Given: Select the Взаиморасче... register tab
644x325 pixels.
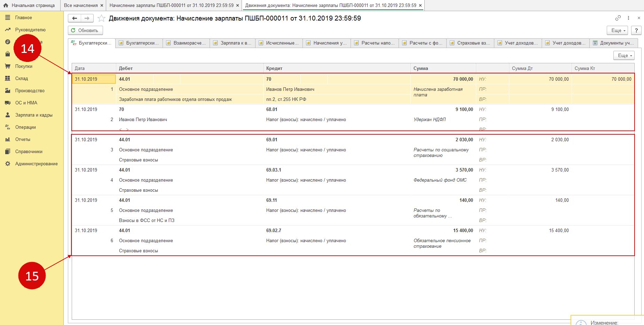Looking at the screenshot, I should (186, 43).
